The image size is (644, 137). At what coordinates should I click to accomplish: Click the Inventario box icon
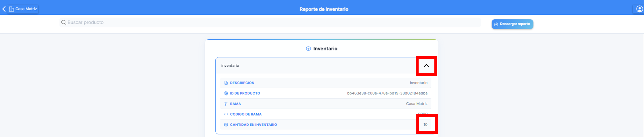308,49
